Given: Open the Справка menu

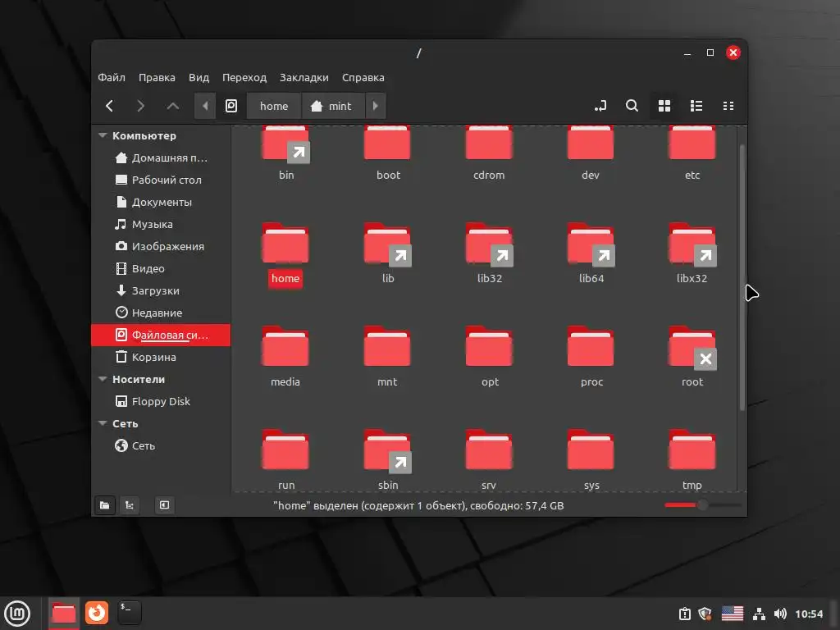Looking at the screenshot, I should click(363, 78).
